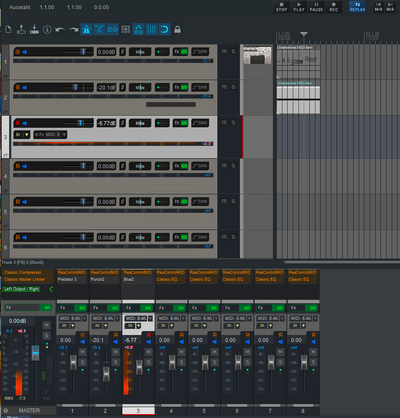Click the Open Project upload-arrow icon
The height and width of the screenshot is (418, 400).
[x=21, y=29]
